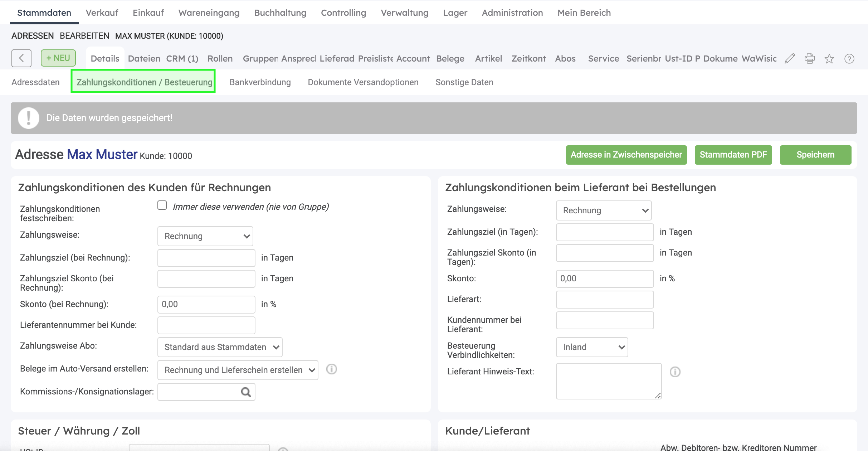This screenshot has height=451, width=868.
Task: Open the help question mark icon
Action: point(849,59)
